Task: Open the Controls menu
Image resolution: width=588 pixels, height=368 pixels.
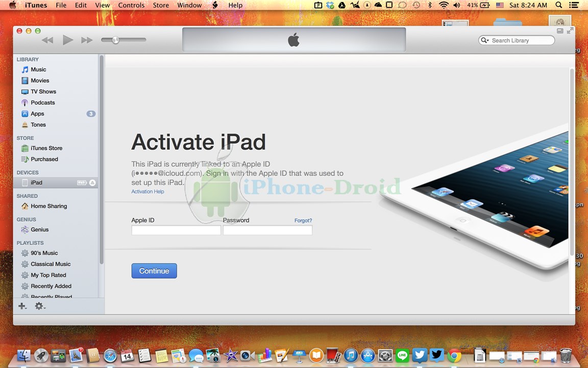Action: point(131,5)
